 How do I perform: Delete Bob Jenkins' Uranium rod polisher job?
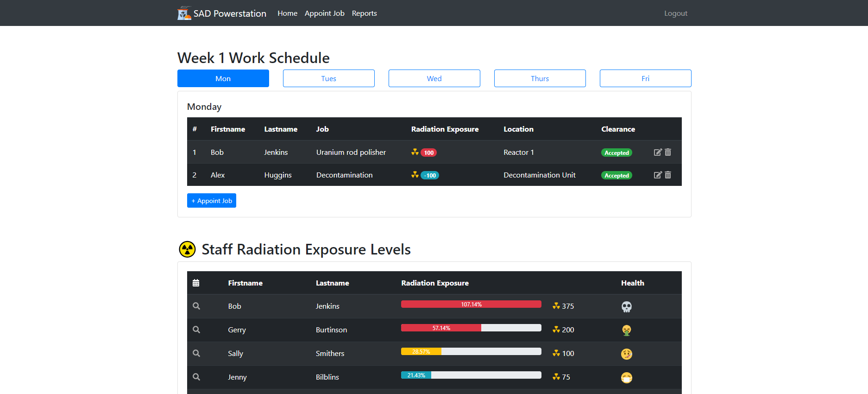[668, 152]
